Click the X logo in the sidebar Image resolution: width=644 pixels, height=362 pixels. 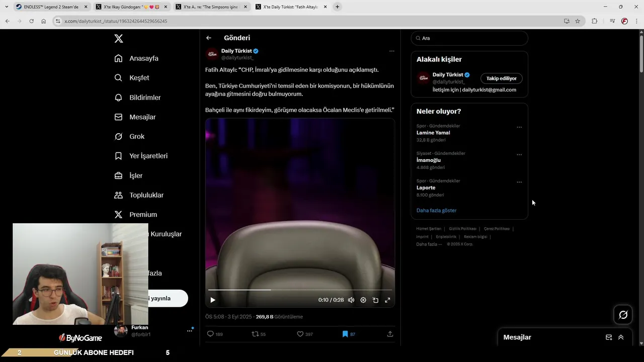click(119, 39)
